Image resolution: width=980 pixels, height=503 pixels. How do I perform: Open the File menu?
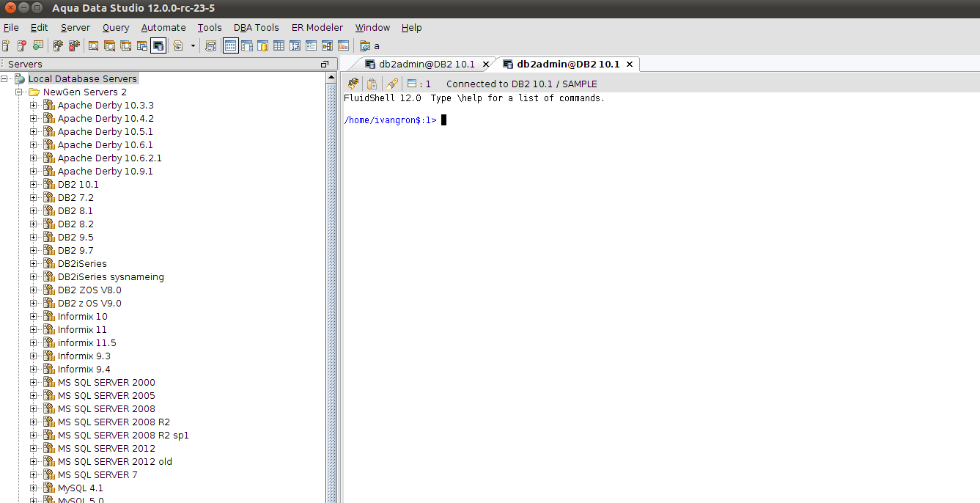click(11, 27)
